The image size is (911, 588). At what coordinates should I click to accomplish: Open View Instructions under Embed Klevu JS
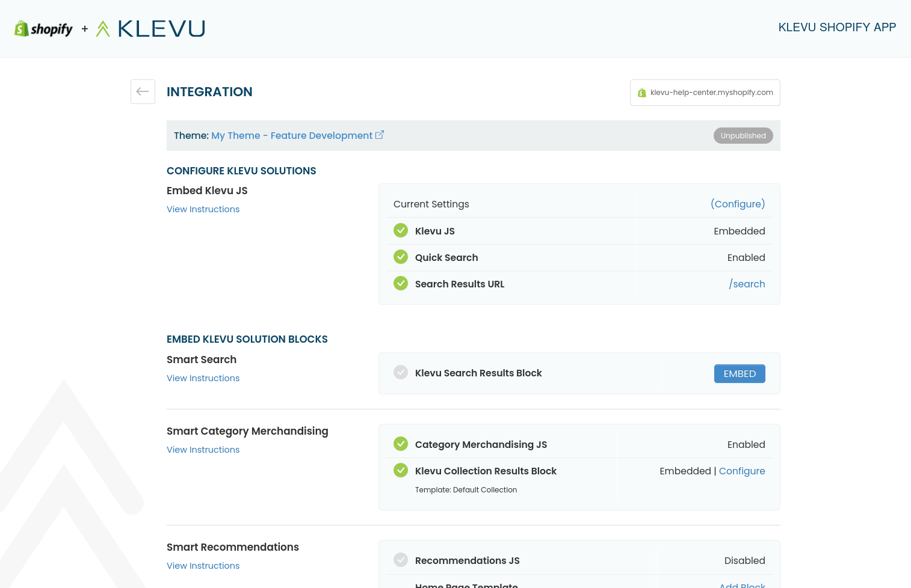[203, 209]
